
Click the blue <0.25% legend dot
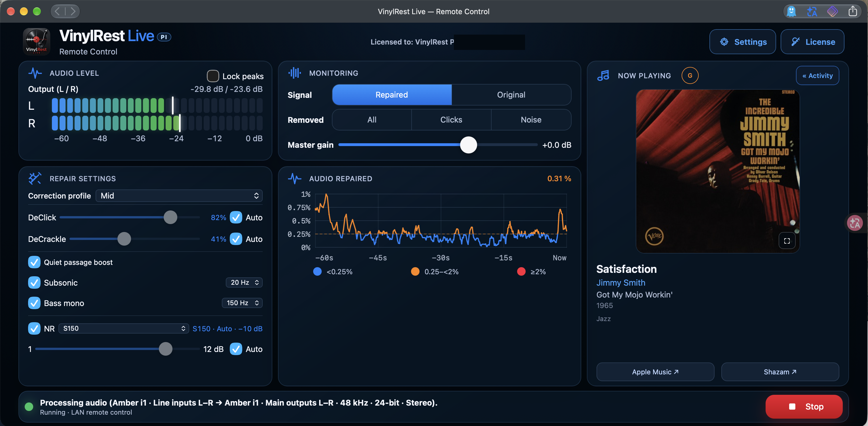[317, 272]
